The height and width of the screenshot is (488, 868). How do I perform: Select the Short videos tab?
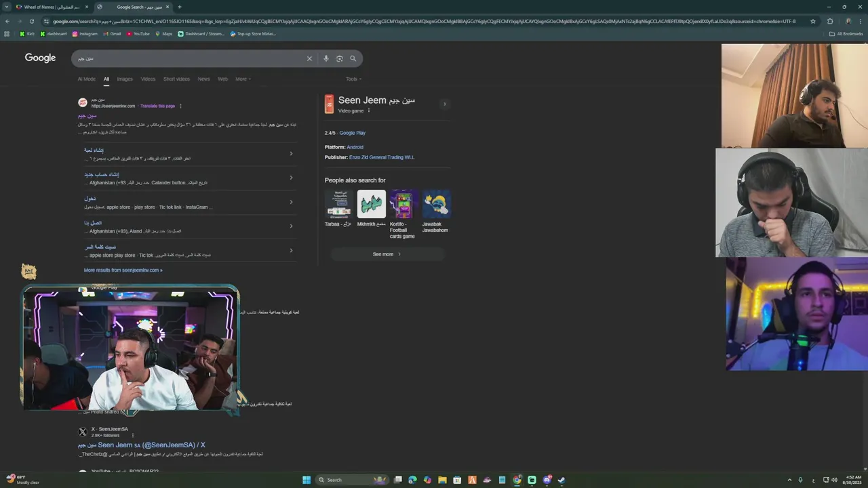tap(176, 79)
